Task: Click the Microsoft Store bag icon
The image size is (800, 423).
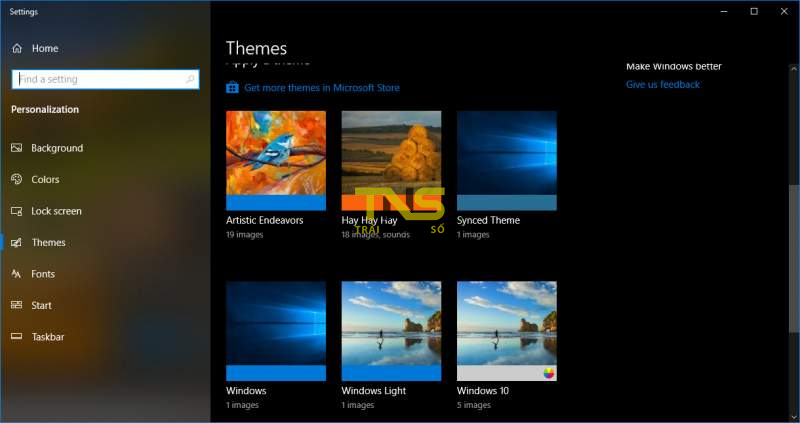Action: (x=232, y=87)
